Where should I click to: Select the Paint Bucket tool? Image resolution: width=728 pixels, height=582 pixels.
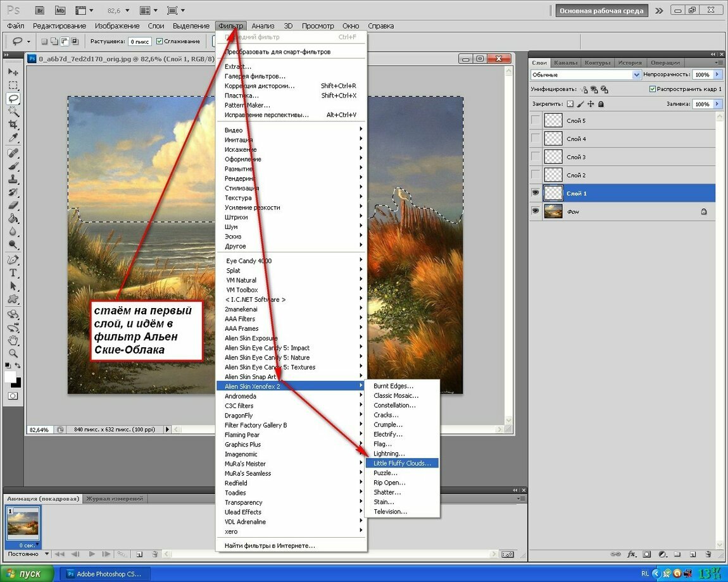(x=13, y=219)
